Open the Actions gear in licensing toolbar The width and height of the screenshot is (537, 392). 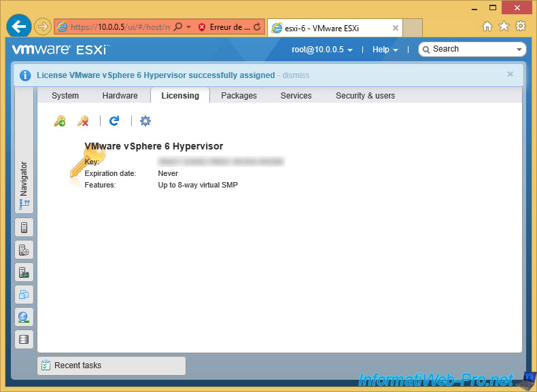[x=145, y=121]
